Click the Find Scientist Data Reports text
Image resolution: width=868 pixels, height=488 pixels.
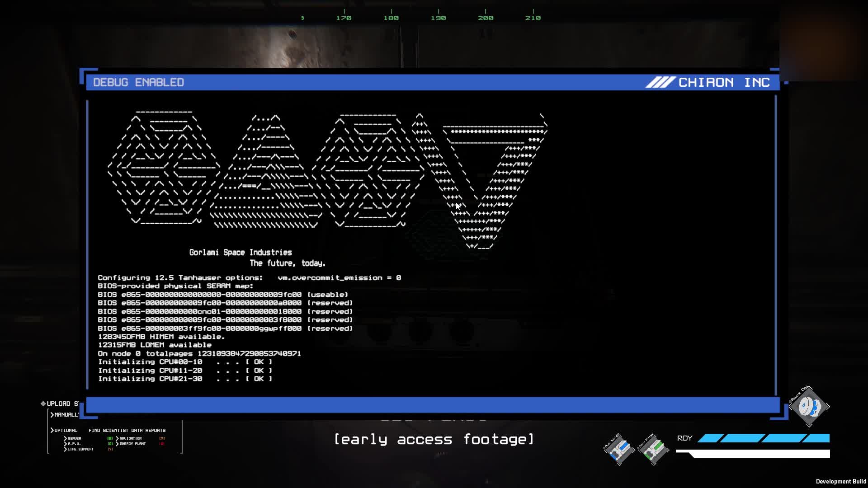pyautogui.click(x=127, y=430)
